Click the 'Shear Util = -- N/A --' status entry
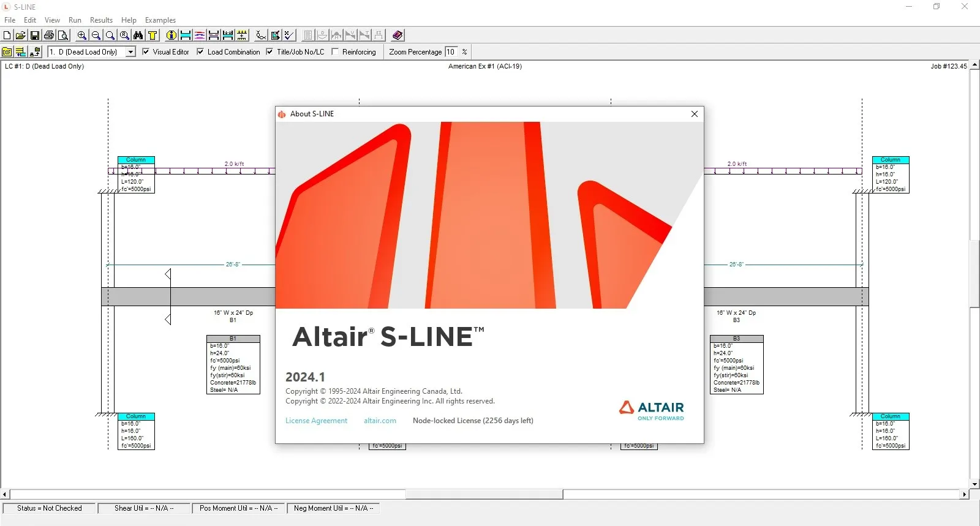The image size is (980, 526). pyautogui.click(x=144, y=508)
